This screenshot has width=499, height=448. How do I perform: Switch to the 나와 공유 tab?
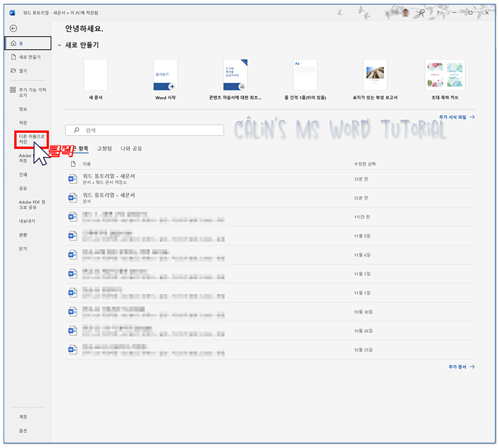(131, 148)
